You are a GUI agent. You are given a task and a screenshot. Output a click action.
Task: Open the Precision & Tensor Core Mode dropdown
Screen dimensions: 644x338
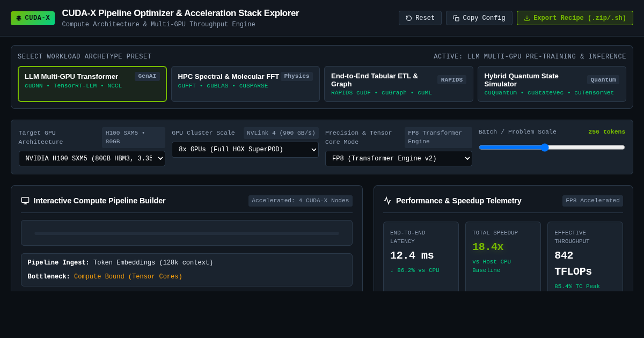399,158
